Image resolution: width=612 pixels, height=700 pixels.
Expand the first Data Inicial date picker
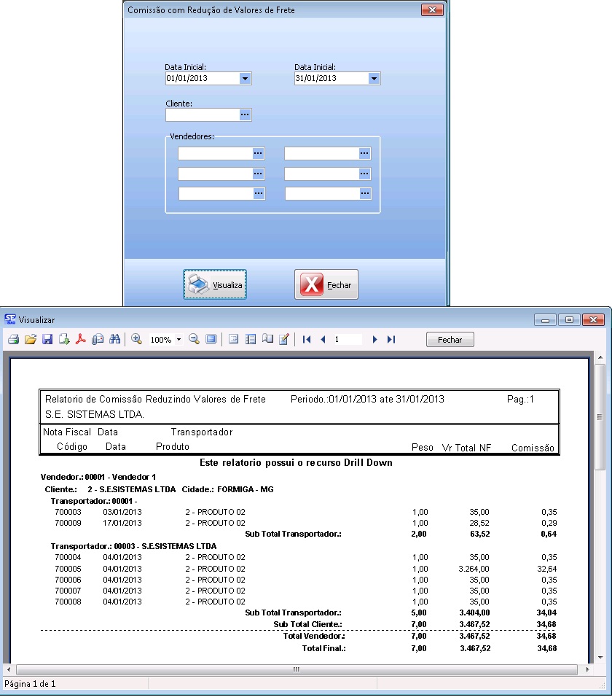tap(245, 79)
